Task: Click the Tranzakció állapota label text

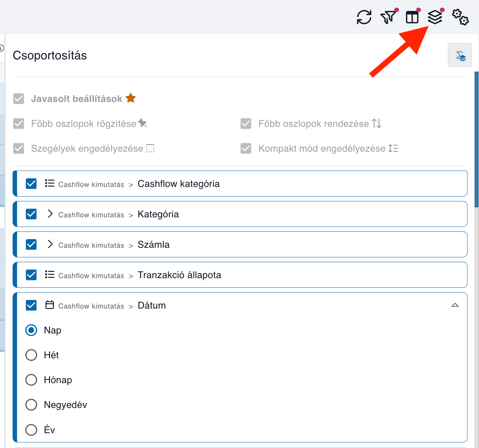Action: (x=179, y=275)
